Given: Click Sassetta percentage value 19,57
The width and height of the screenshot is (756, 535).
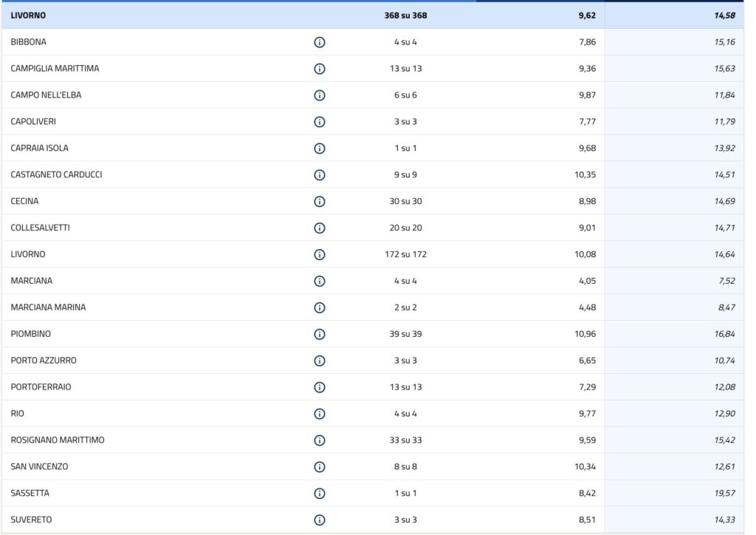Looking at the screenshot, I should point(724,494).
